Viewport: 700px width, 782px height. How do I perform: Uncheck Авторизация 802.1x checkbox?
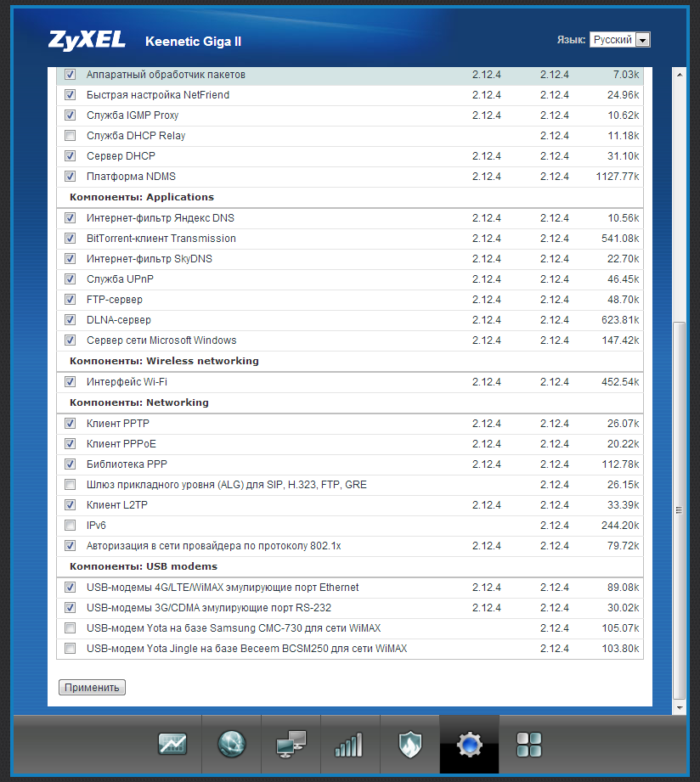point(71,546)
